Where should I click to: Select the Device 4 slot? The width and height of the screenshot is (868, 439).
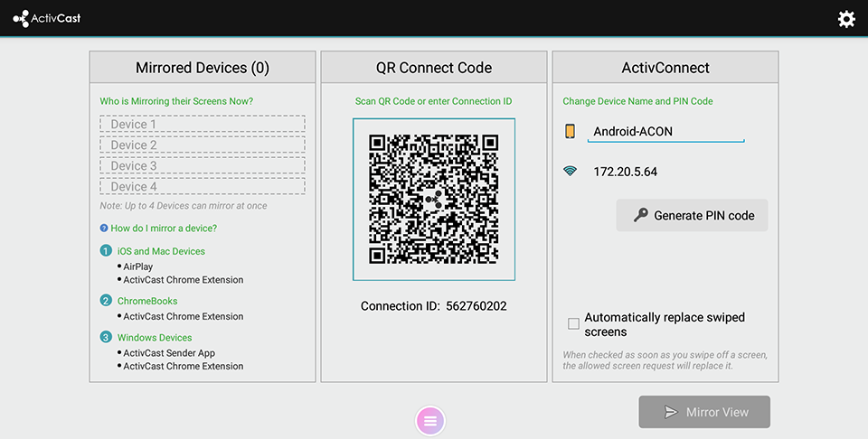pyautogui.click(x=203, y=187)
